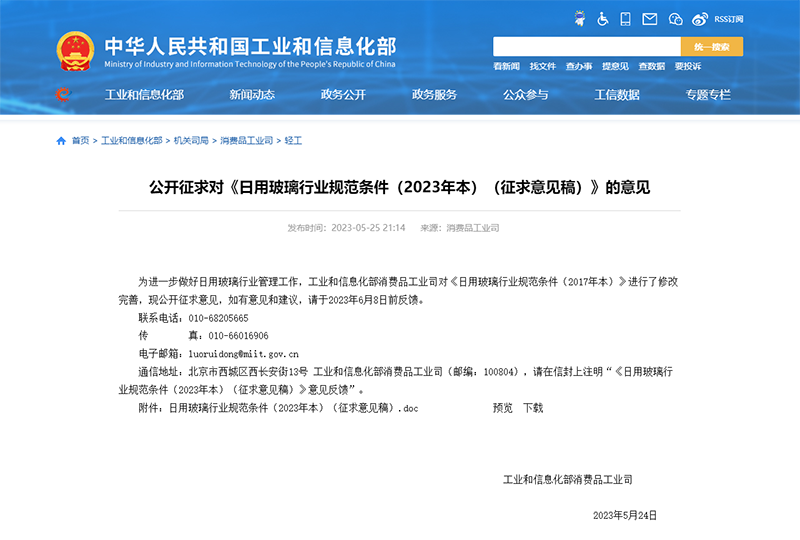This screenshot has width=800, height=540.
Task: Click 下载 to download attachment
Action: point(533,408)
